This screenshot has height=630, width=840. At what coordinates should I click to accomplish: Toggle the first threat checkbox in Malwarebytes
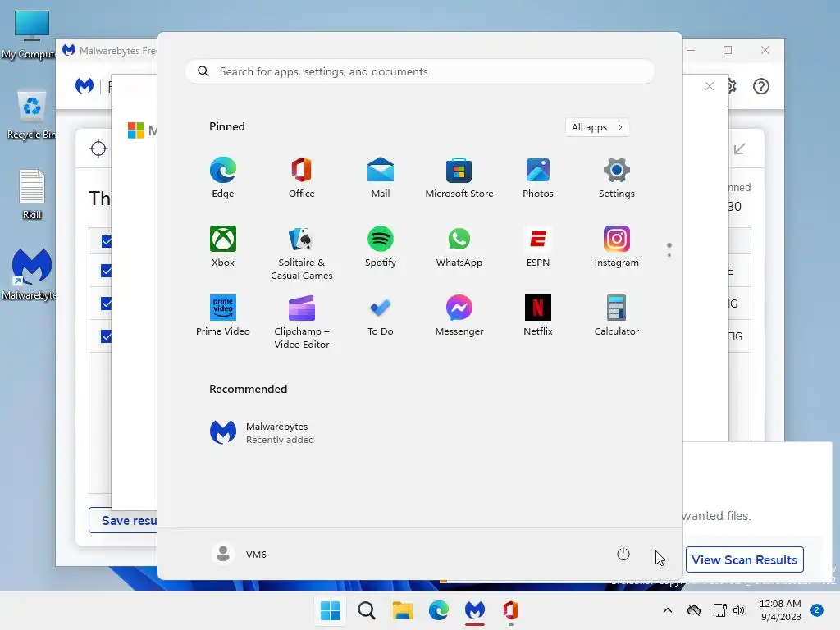pyautogui.click(x=106, y=241)
